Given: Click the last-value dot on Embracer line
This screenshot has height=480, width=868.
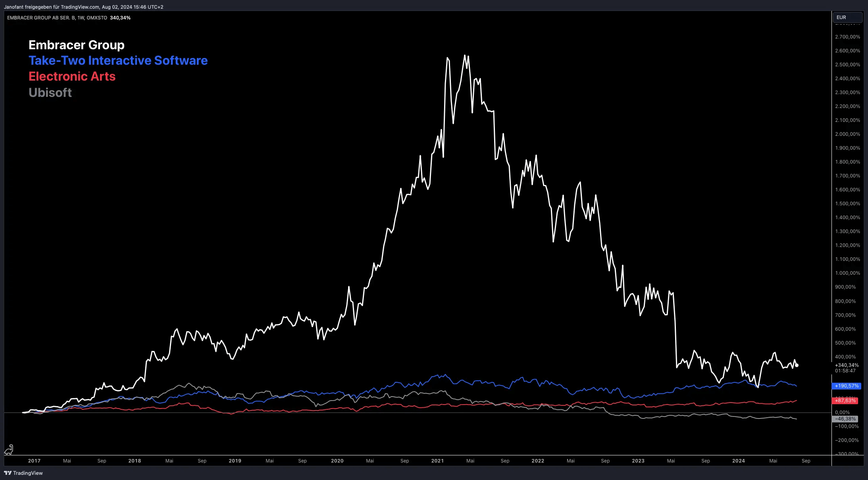Looking at the screenshot, I should tap(797, 365).
